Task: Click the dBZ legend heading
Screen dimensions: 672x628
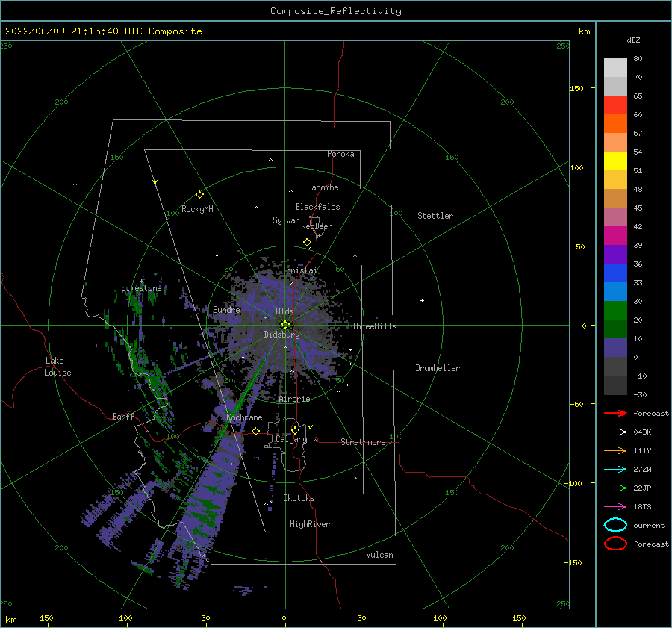Action: (633, 40)
